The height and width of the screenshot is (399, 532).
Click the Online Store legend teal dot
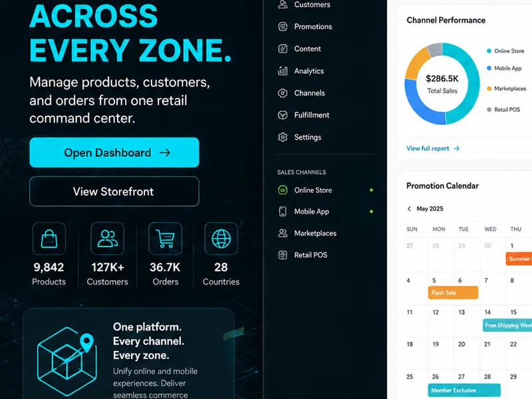489,51
